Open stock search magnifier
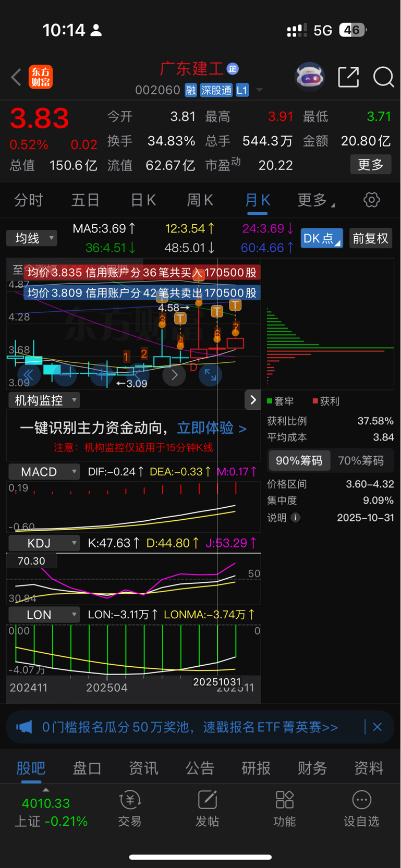 pyautogui.click(x=383, y=77)
